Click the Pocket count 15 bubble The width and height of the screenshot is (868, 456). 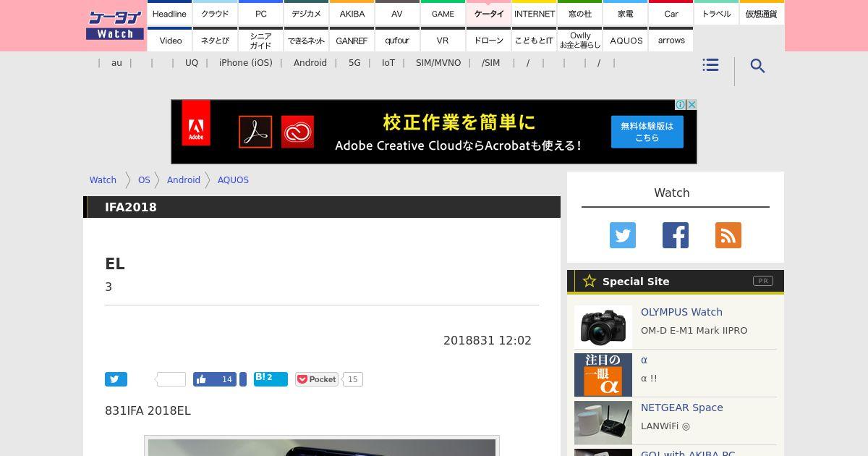coord(353,379)
